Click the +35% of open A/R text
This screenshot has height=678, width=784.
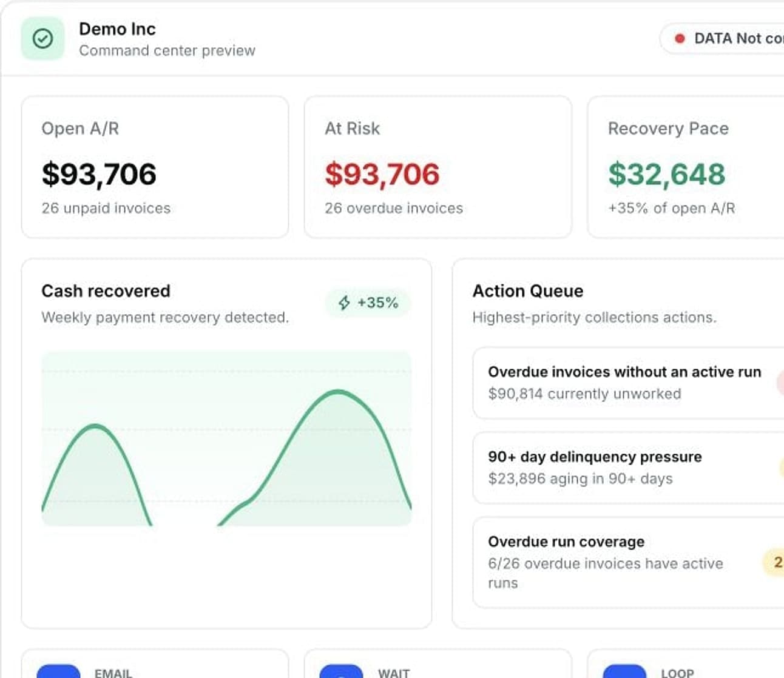[671, 208]
